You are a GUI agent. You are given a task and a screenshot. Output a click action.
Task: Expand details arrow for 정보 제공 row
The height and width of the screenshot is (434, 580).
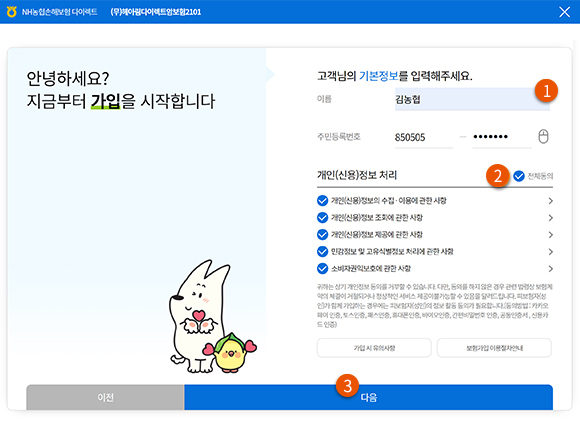tap(550, 235)
